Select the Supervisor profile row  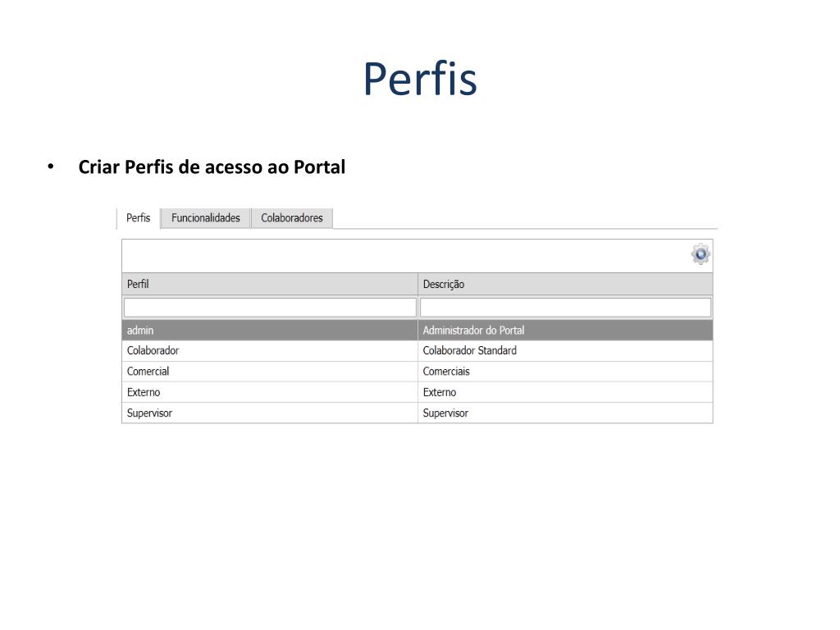[418, 413]
